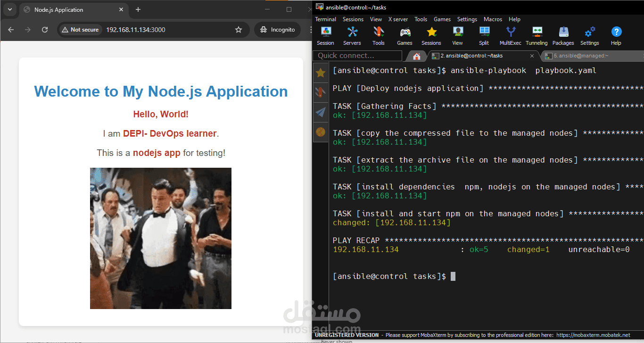Switch to the ansible@managed terminal tab
The height and width of the screenshot is (343, 644).
pyautogui.click(x=581, y=56)
